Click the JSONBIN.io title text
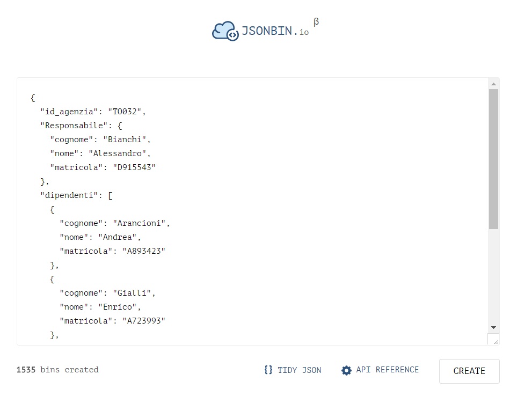Viewport: 532px width, 396px height. [275, 31]
